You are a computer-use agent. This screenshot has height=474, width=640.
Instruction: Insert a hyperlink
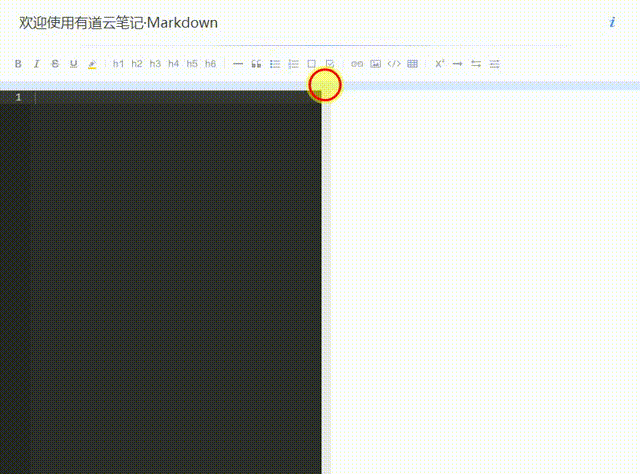pos(357,64)
